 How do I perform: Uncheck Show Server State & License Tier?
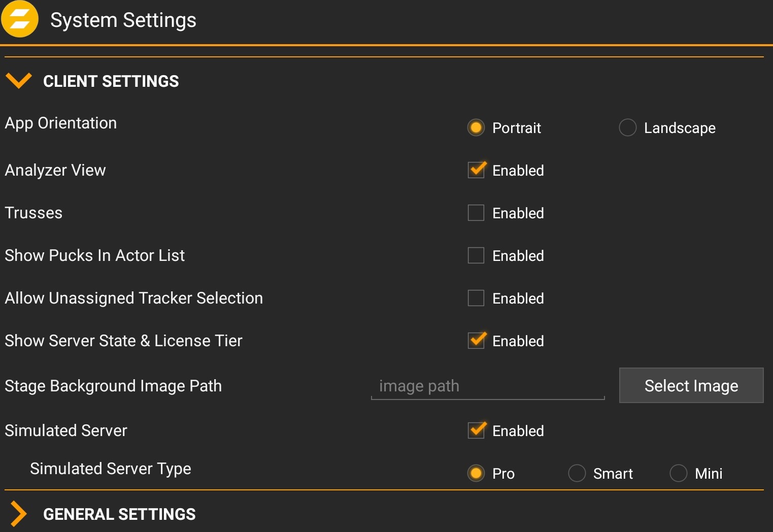click(476, 341)
